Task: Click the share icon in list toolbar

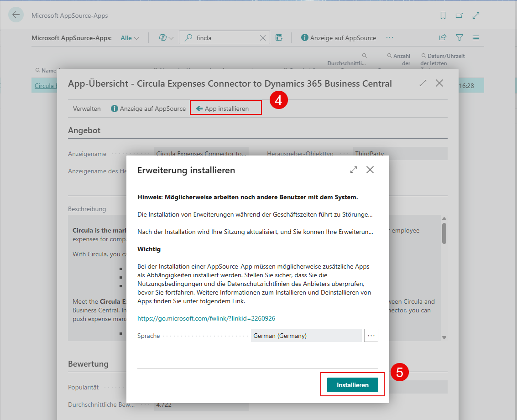Action: tap(443, 37)
